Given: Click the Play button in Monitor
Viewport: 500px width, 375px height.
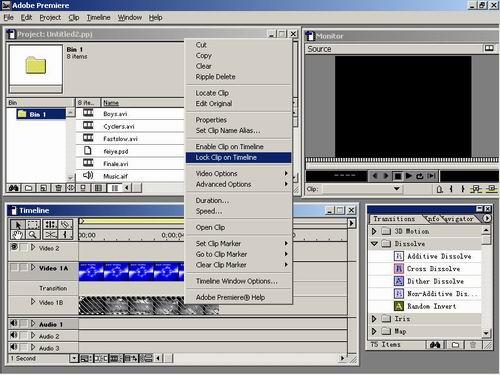Looking at the screenshot, I should pos(409,176).
